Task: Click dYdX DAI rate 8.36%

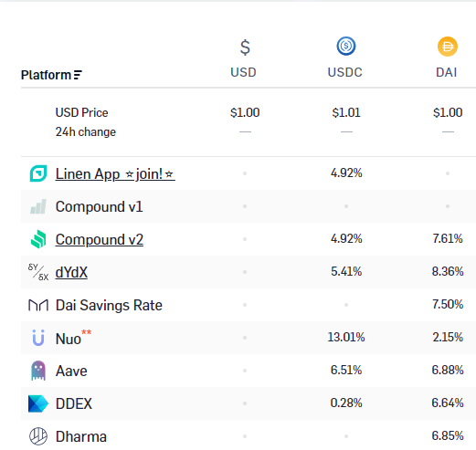Action: click(448, 271)
